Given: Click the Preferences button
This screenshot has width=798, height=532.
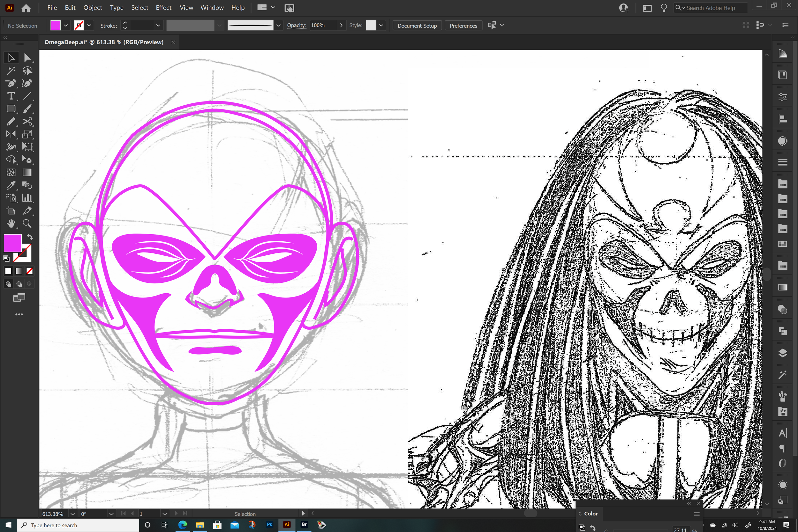Looking at the screenshot, I should (x=463, y=26).
